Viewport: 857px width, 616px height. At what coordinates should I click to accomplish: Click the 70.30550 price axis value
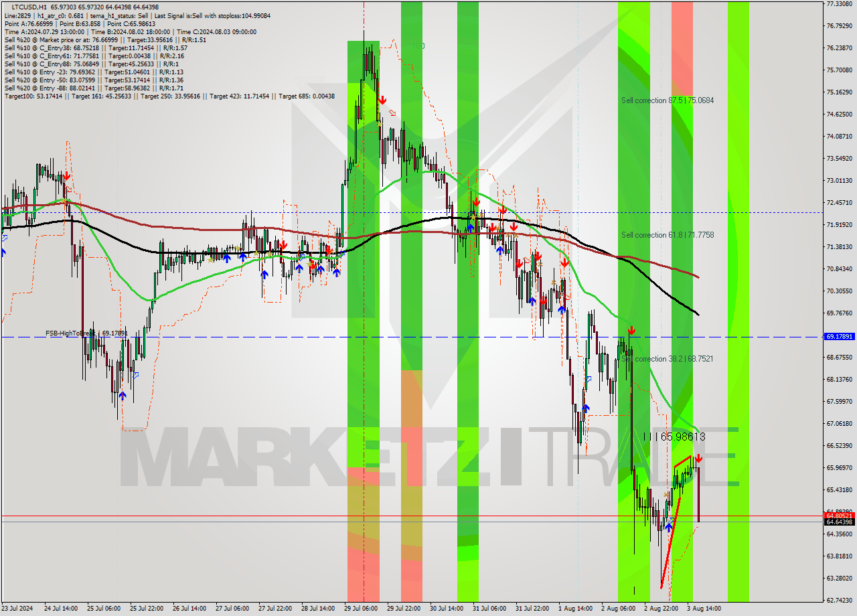(839, 291)
